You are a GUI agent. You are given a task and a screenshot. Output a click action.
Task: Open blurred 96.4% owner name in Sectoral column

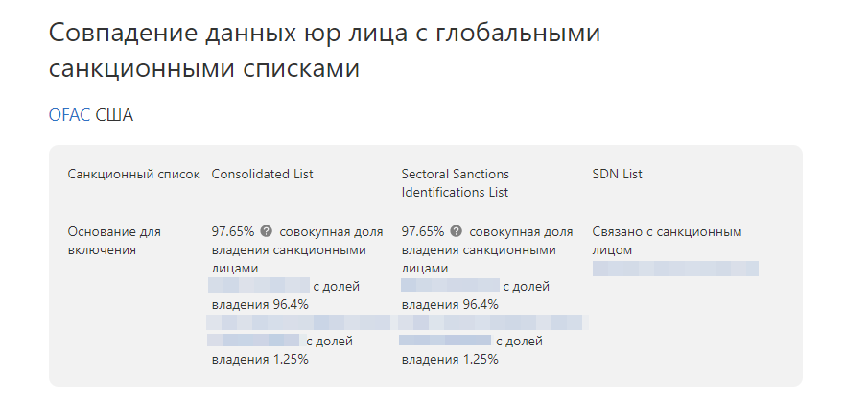coord(450,286)
